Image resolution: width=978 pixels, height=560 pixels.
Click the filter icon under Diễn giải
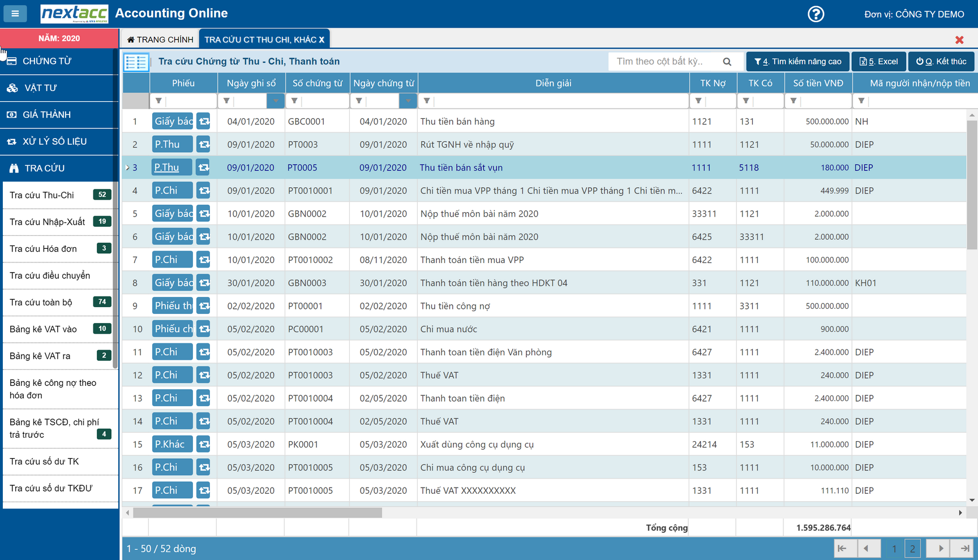[x=427, y=101]
